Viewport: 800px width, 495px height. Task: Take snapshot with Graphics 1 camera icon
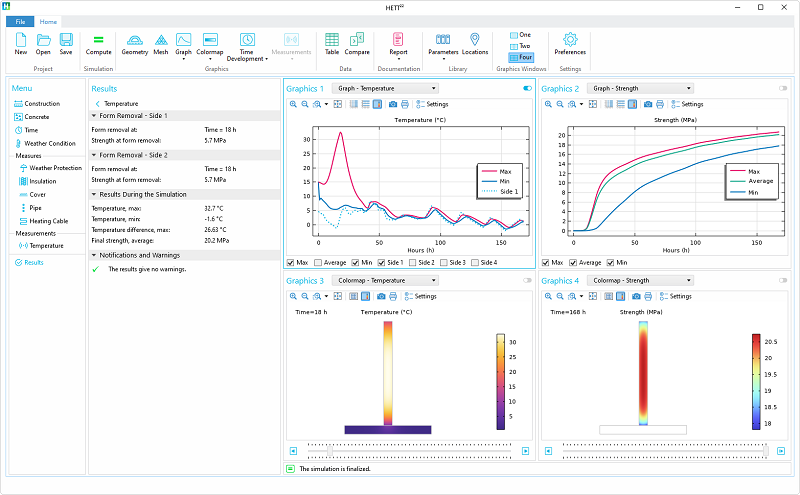point(392,104)
